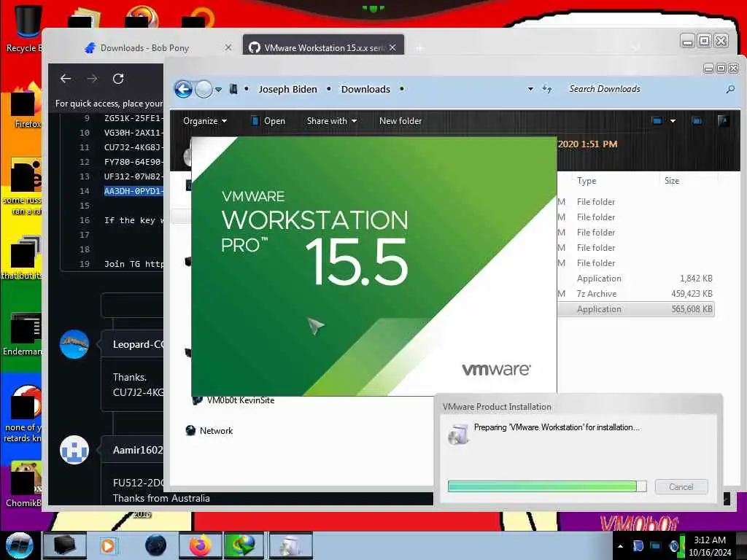Sort files by the Size column
Image resolution: width=747 pixels, height=560 pixels.
coord(672,181)
